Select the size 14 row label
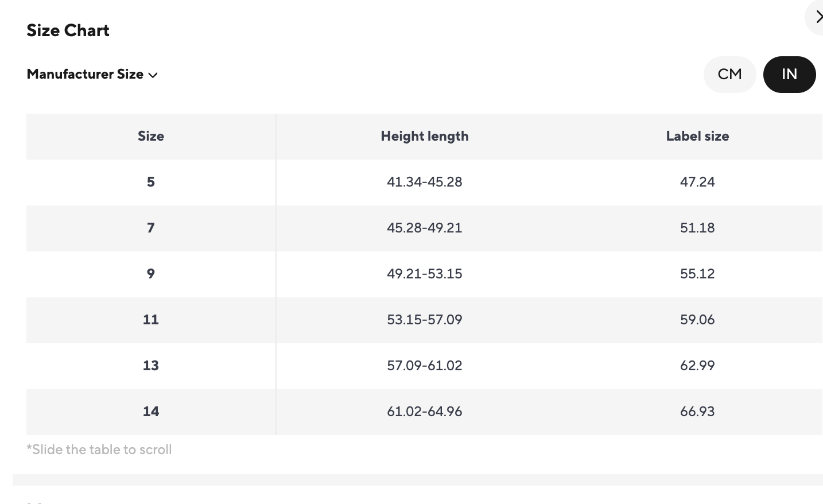Viewport: 823px width, 504px height. tap(151, 412)
